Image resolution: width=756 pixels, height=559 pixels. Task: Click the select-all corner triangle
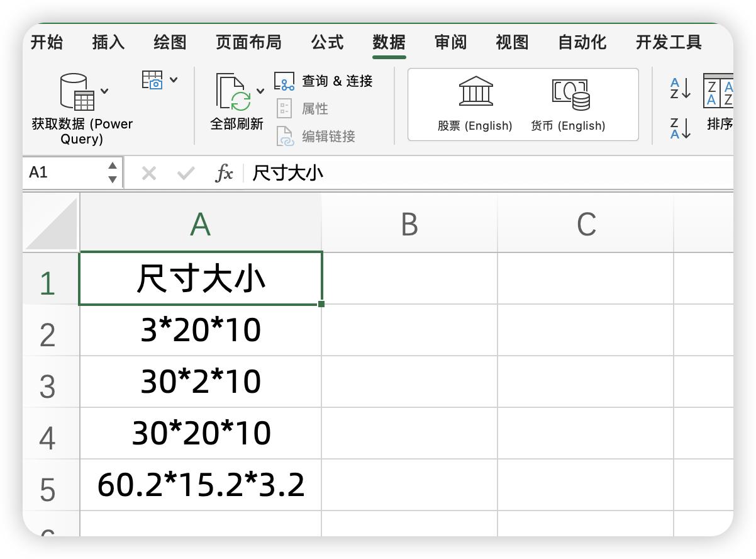pos(52,223)
